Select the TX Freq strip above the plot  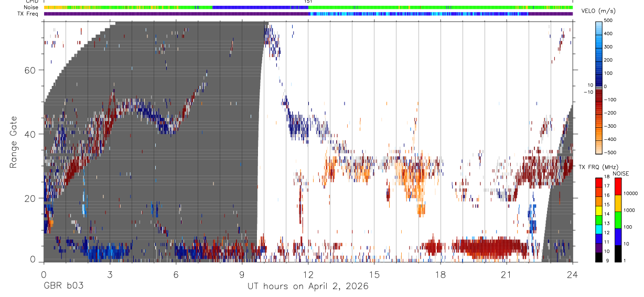click(x=308, y=14)
